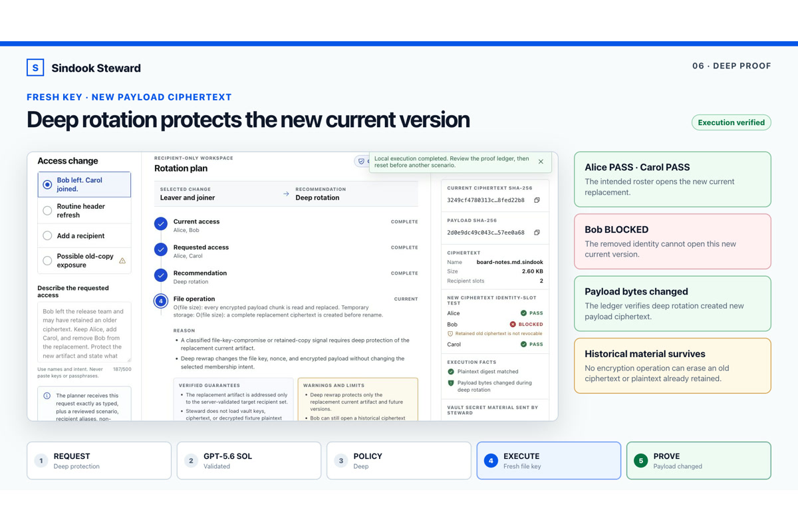798x532 pixels.
Task: Select the Add a recipient option
Action: 84,235
